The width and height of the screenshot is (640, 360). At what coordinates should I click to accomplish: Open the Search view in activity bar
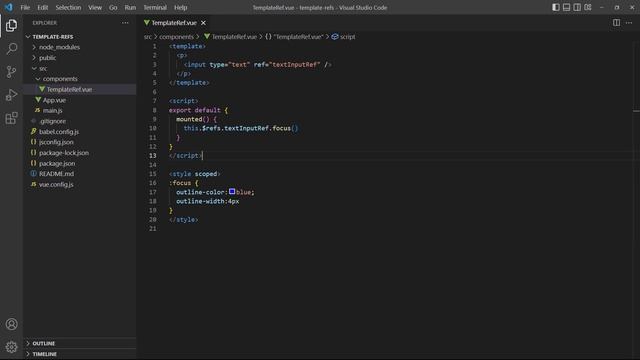[11, 49]
